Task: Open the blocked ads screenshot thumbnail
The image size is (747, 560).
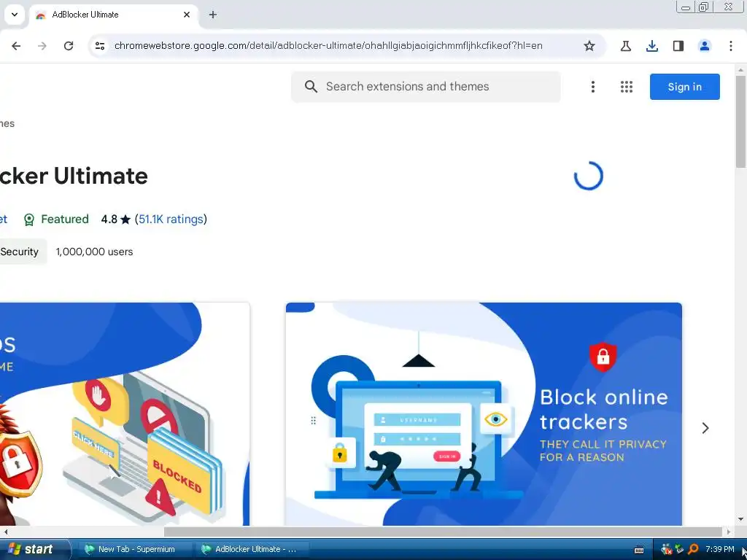Action: (x=124, y=414)
